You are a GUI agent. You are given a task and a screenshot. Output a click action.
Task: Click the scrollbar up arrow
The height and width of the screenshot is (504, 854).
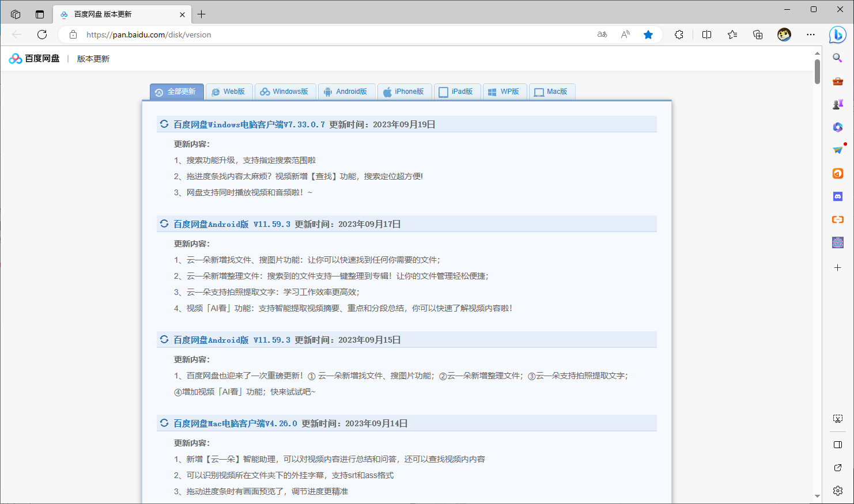pyautogui.click(x=817, y=53)
